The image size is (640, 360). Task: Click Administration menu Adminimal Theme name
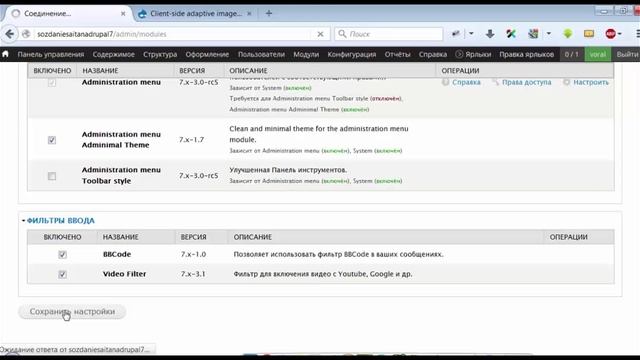click(121, 140)
